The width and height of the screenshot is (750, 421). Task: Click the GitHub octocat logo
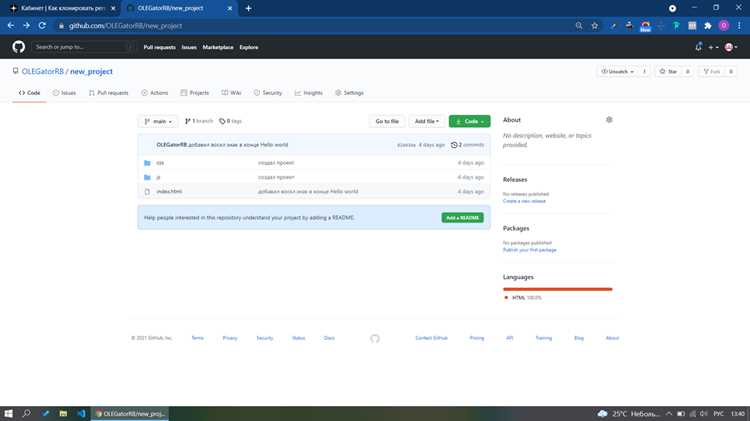pyautogui.click(x=19, y=47)
